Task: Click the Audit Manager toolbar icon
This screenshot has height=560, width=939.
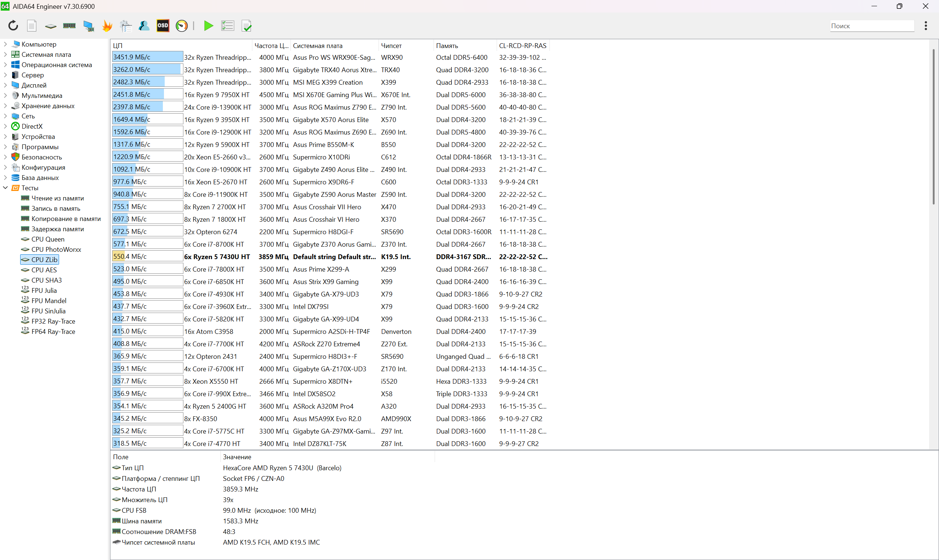Action: coord(126,26)
